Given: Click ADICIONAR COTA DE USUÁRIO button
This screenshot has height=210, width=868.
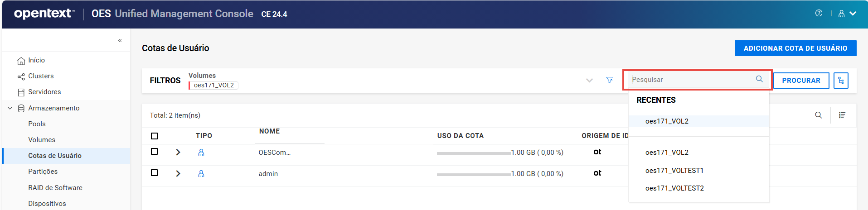Looking at the screenshot, I should pyautogui.click(x=795, y=48).
